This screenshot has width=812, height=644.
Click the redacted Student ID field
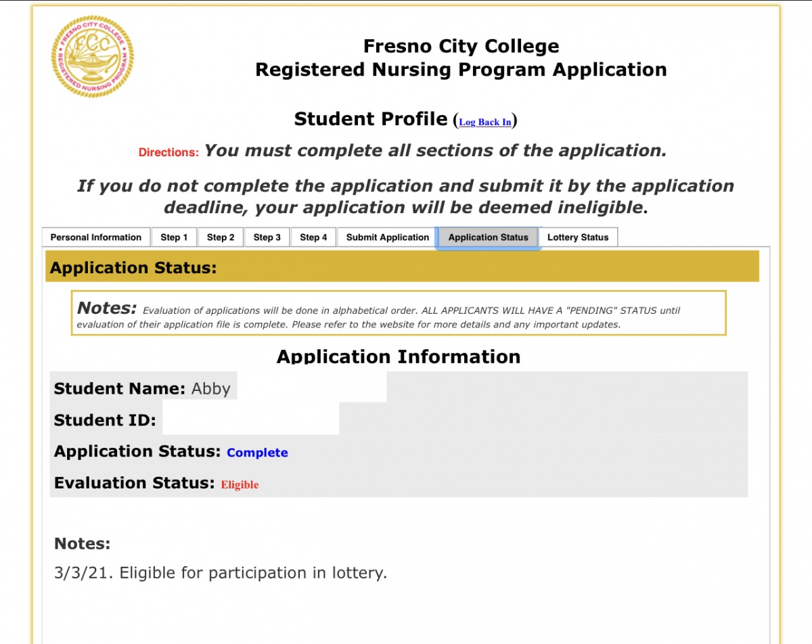click(x=250, y=419)
